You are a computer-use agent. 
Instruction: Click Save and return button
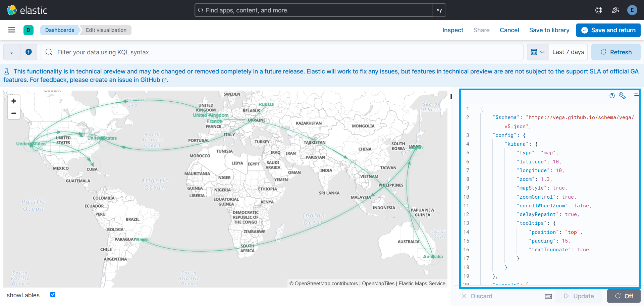(608, 30)
